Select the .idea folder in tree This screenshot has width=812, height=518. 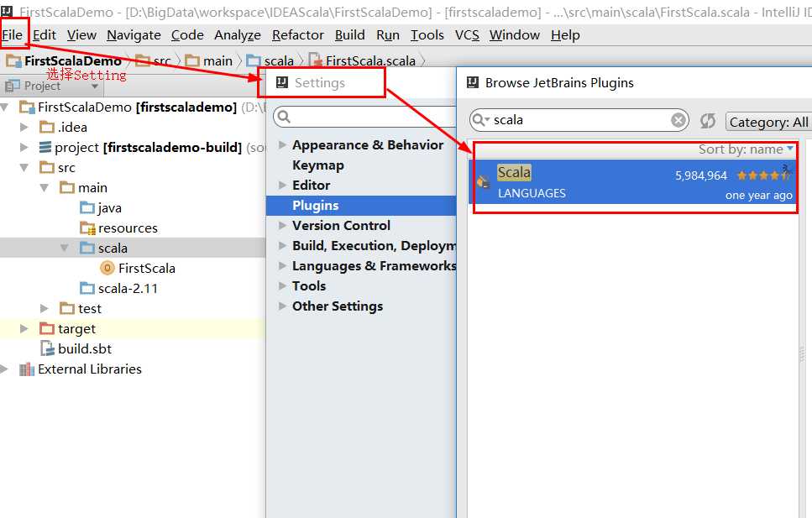tap(63, 127)
